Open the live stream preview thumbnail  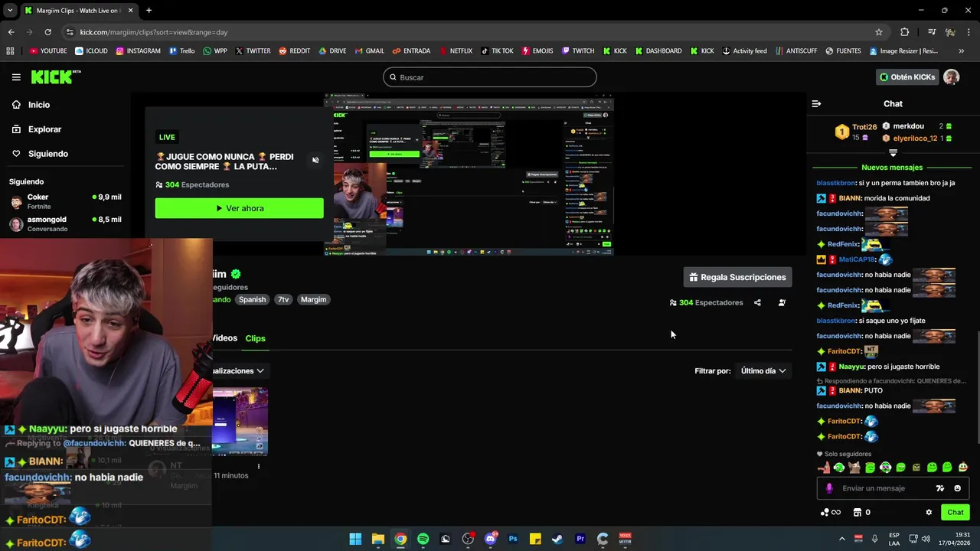click(x=469, y=174)
